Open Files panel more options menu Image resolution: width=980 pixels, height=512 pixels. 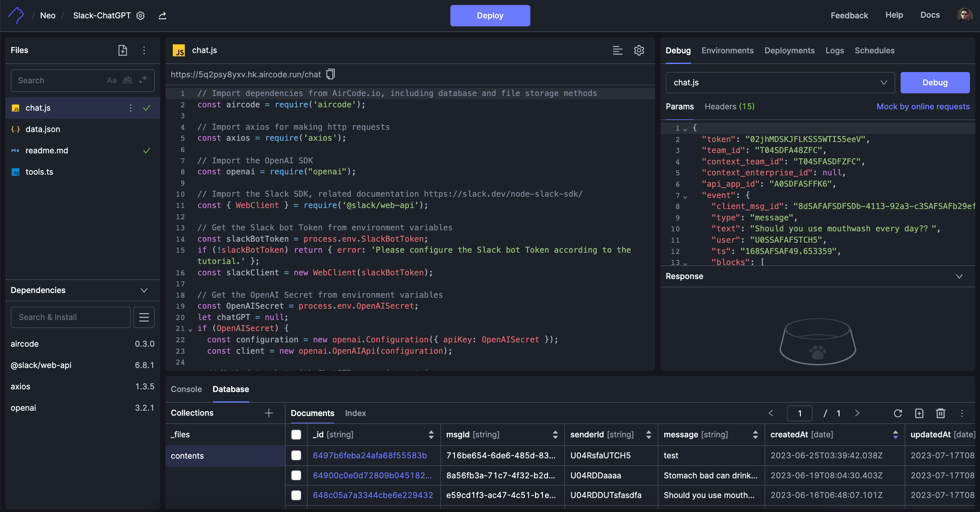(x=144, y=50)
